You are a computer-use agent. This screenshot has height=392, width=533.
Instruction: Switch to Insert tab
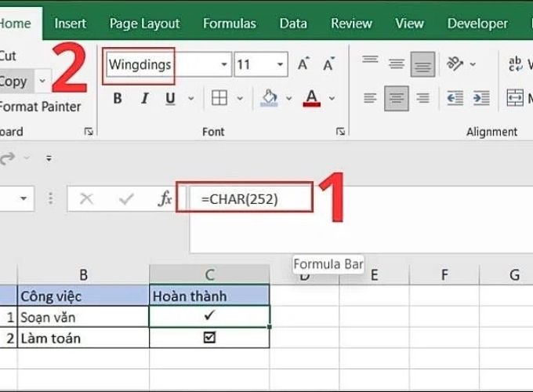[71, 24]
